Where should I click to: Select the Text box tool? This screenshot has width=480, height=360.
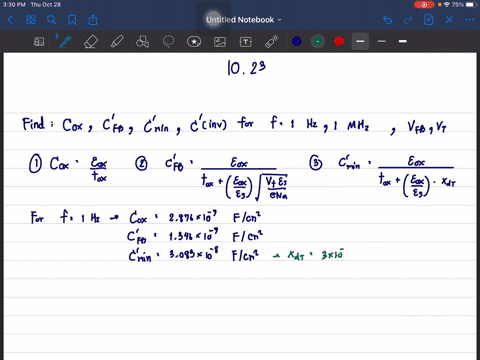point(246,42)
